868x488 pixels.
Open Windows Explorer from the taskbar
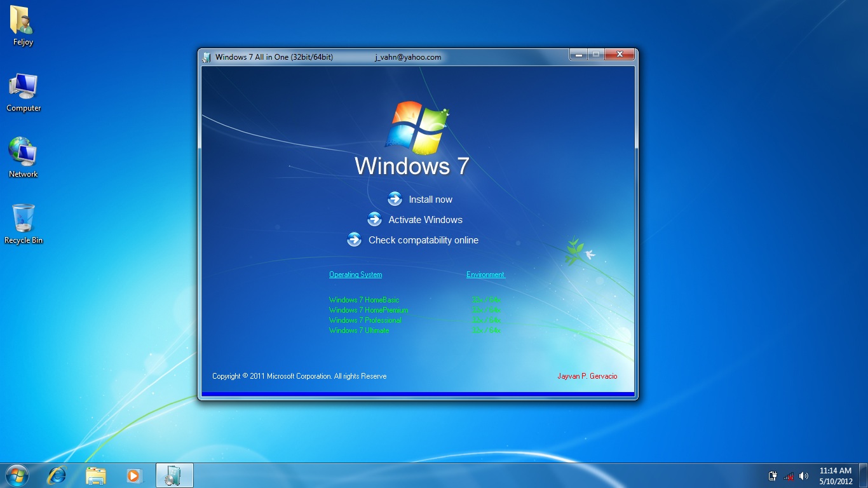pyautogui.click(x=95, y=475)
